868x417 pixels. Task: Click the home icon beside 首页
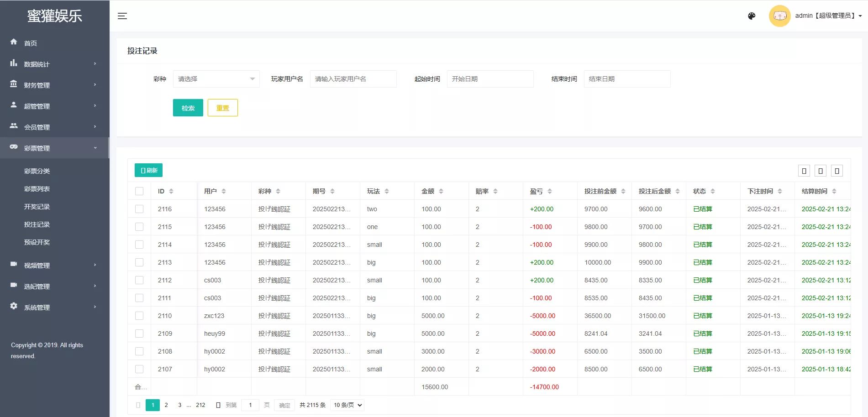(14, 42)
